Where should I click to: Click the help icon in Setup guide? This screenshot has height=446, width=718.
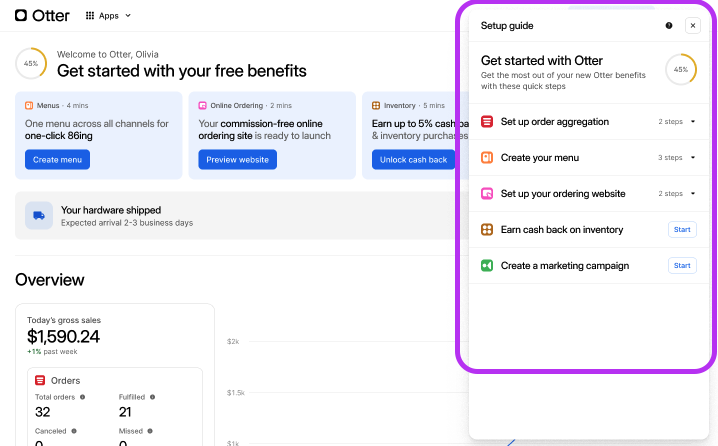669,26
